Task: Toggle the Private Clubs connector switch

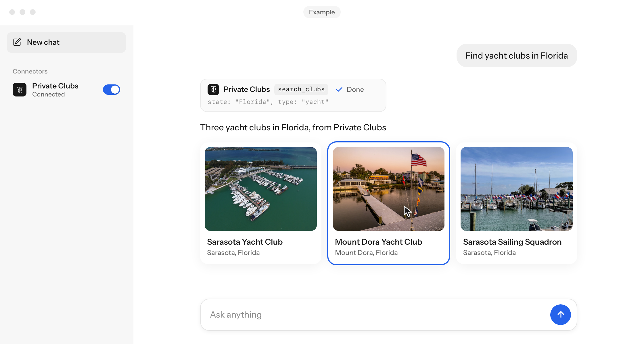Action: 112,90
